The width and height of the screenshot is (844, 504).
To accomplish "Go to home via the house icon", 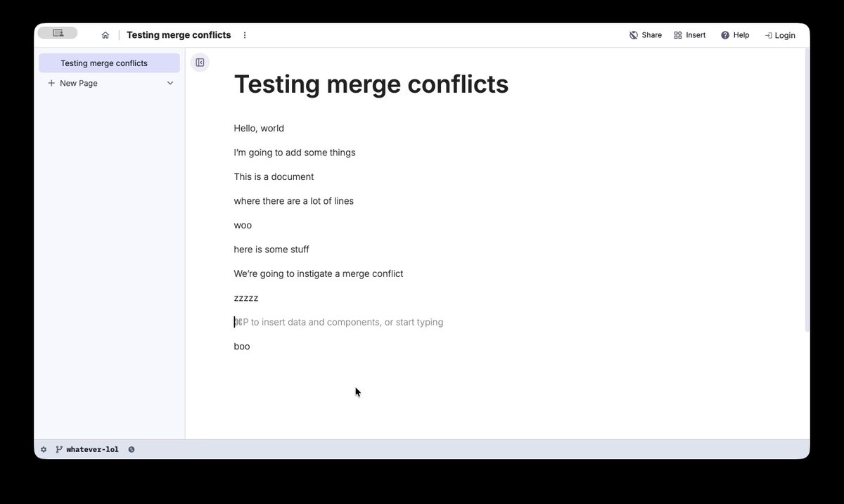I will tap(105, 35).
